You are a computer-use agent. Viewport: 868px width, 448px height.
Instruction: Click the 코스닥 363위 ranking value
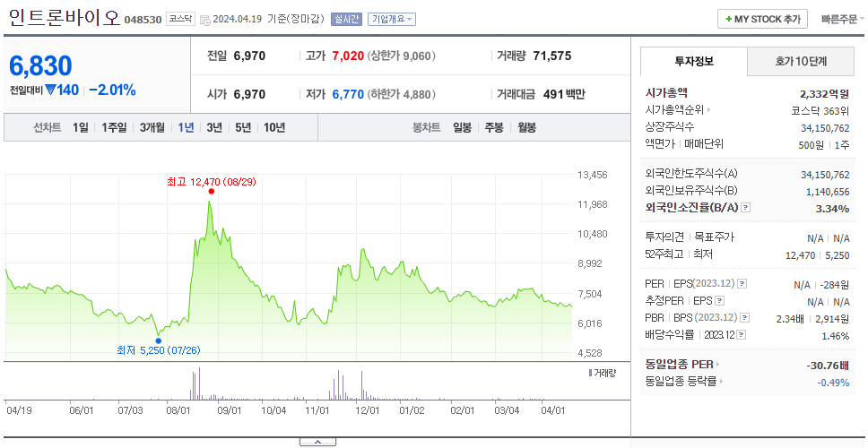tap(820, 110)
